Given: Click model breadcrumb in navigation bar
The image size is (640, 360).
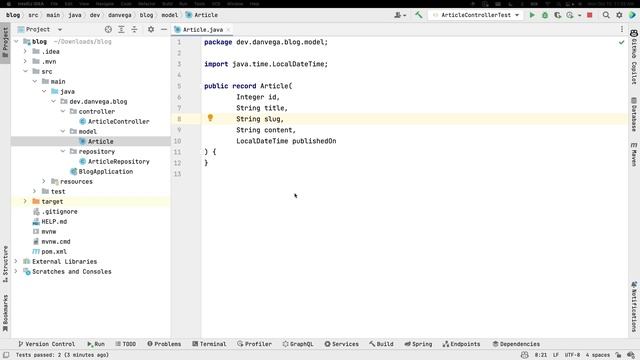Looking at the screenshot, I should pos(169,15).
